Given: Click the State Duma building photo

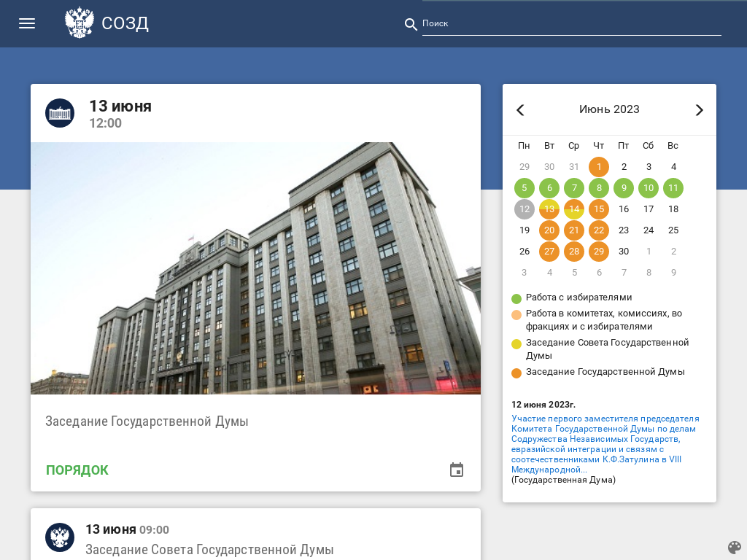Looking at the screenshot, I should (255, 268).
